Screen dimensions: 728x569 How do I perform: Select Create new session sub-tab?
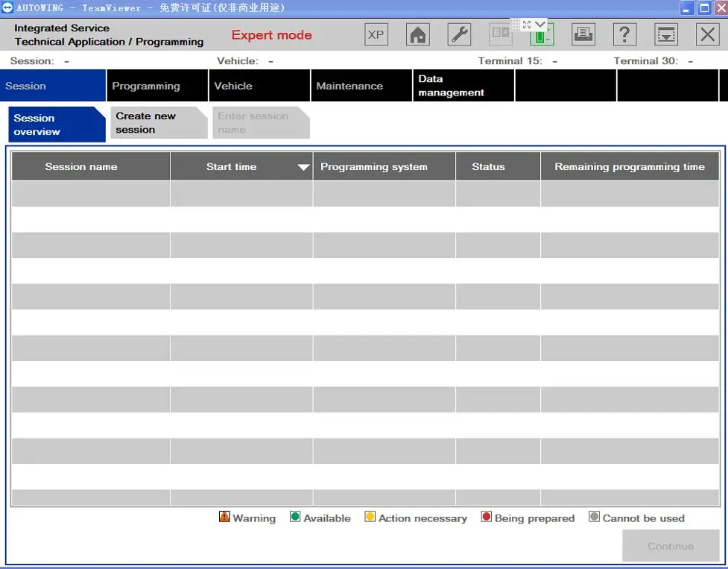click(x=159, y=122)
